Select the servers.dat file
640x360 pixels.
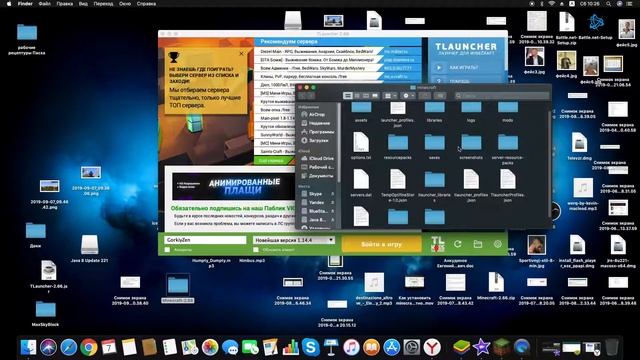coord(361,183)
